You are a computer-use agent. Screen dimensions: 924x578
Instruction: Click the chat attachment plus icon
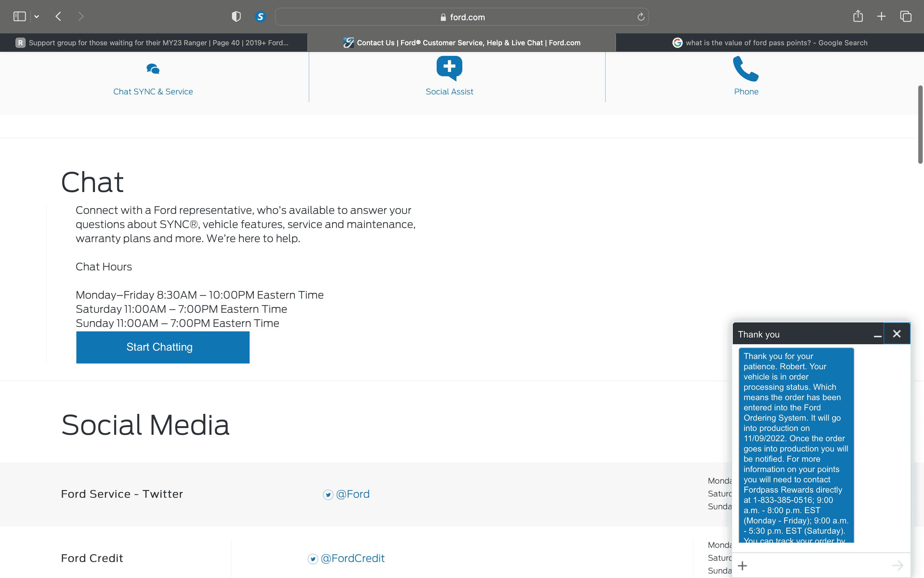743,565
